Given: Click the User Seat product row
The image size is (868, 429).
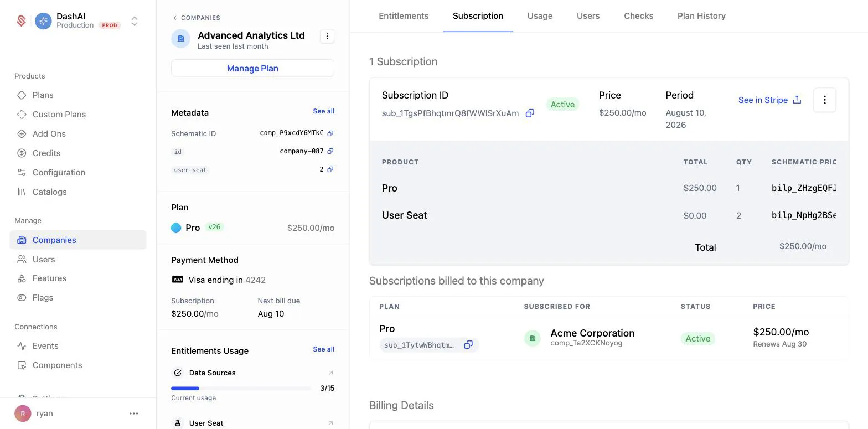Looking at the screenshot, I should point(609,215).
